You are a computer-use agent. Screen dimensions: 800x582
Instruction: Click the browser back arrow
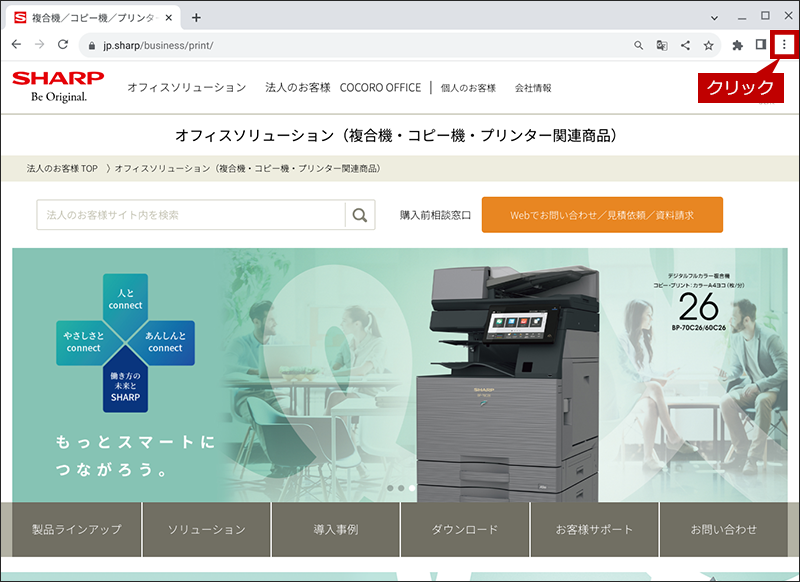[16, 45]
